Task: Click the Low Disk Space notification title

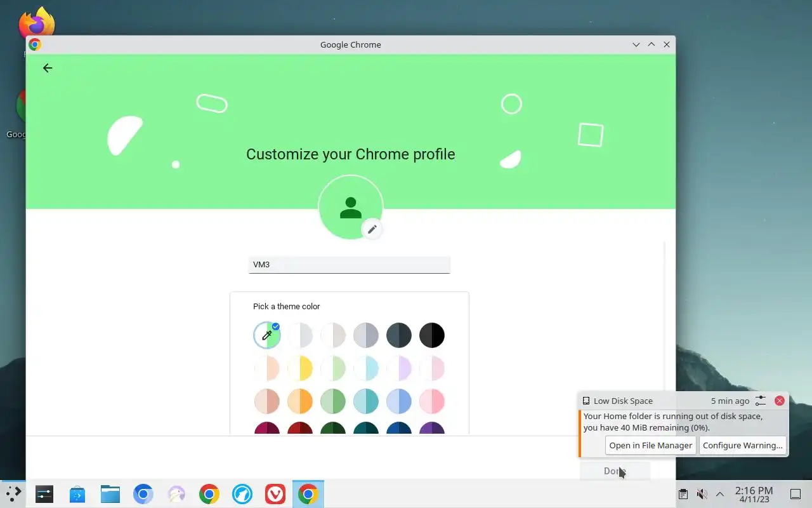Action: point(623,401)
